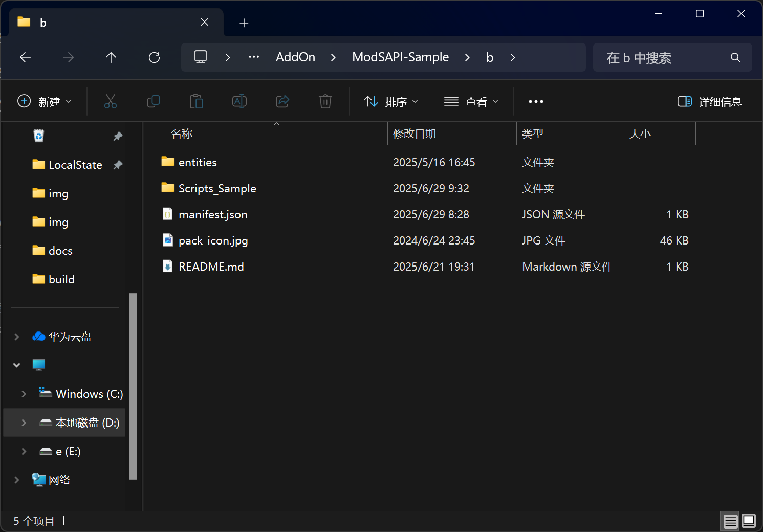Sort by the 修改日期 column header
This screenshot has width=763, height=532.
[x=415, y=134]
